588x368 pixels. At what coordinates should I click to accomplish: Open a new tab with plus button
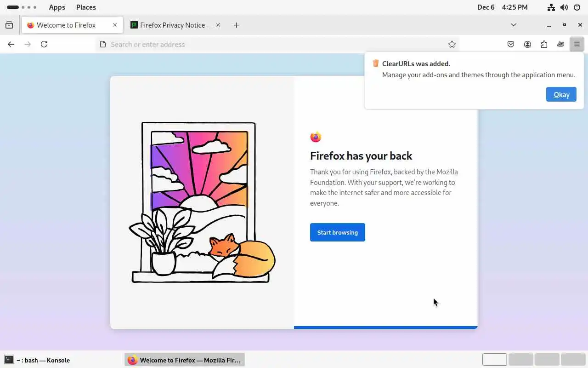pyautogui.click(x=236, y=25)
